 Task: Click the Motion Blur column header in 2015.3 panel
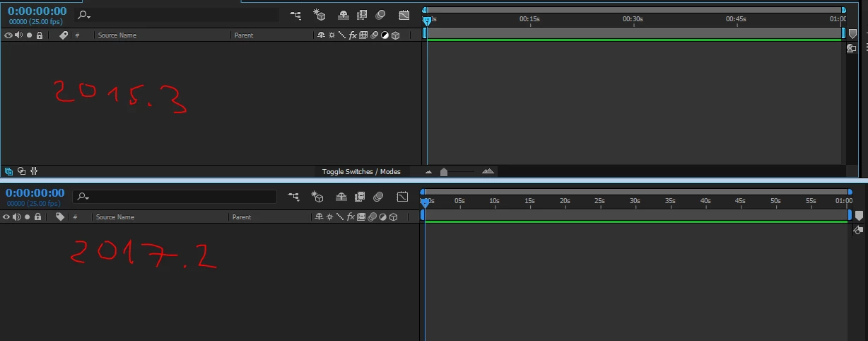point(374,35)
